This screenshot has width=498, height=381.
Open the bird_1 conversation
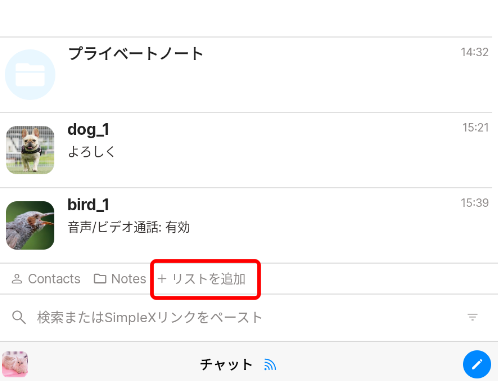[x=246, y=225]
